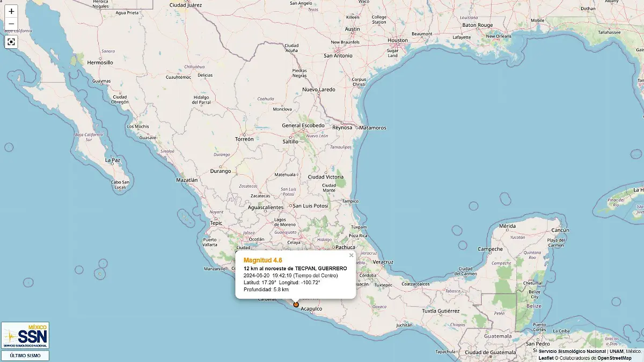The height and width of the screenshot is (362, 644).
Task: Zoom in with the plus button
Action: pyautogui.click(x=11, y=11)
